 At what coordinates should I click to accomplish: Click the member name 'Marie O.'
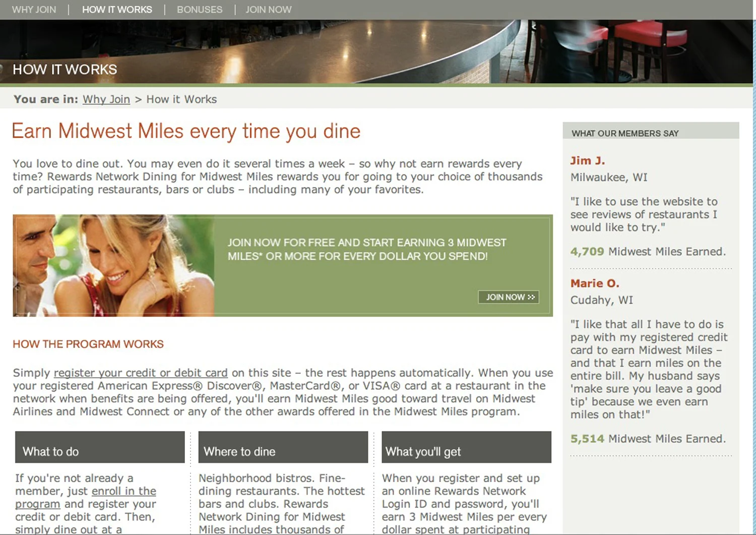595,283
